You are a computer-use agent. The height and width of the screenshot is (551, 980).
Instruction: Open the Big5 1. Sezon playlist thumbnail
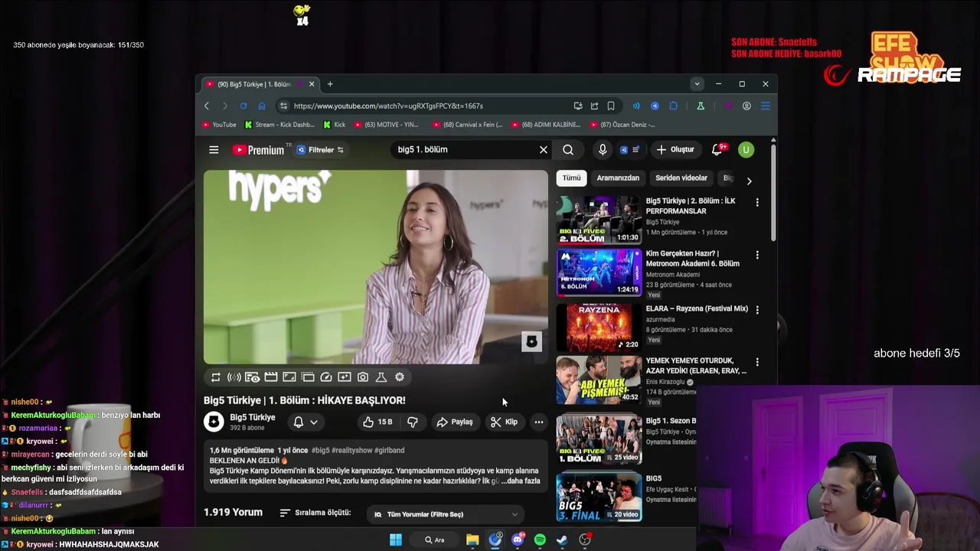pos(599,439)
